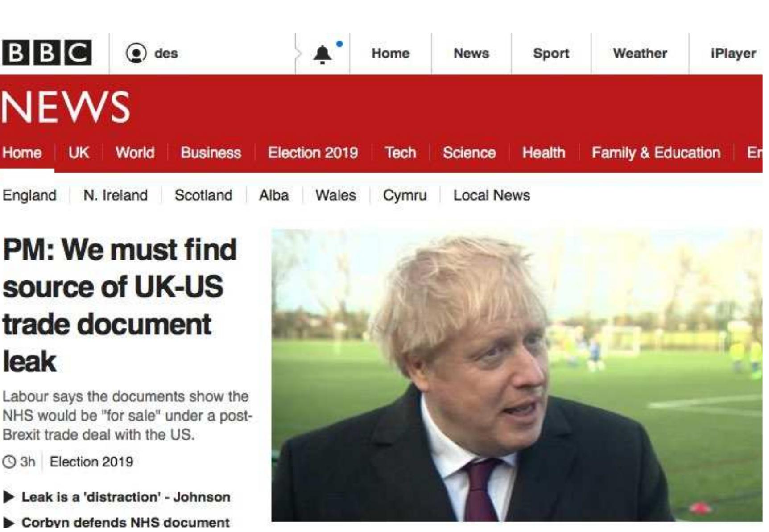Switch to the Business news tab
The height and width of the screenshot is (532, 769).
tap(211, 153)
